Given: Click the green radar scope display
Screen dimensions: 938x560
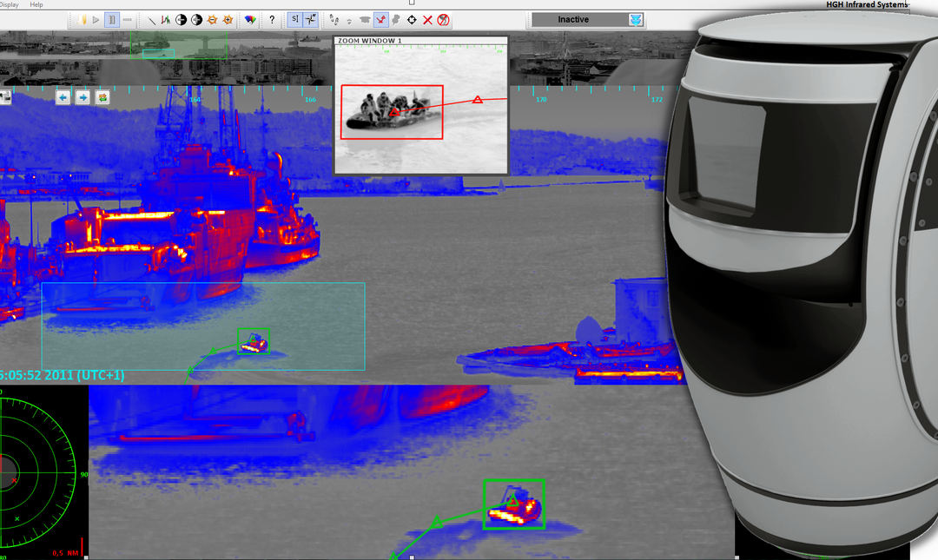Looking at the screenshot, I should pos(37,472).
